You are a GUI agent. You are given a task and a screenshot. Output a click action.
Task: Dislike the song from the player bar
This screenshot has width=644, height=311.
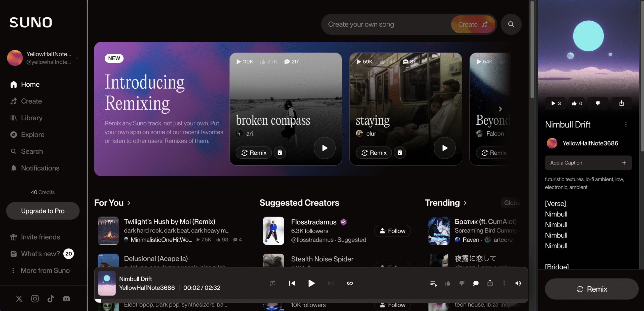(462, 284)
